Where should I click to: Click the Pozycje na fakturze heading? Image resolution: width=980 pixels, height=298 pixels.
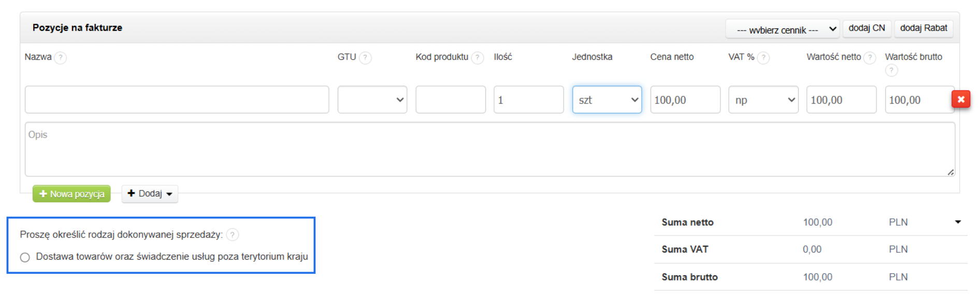77,27
